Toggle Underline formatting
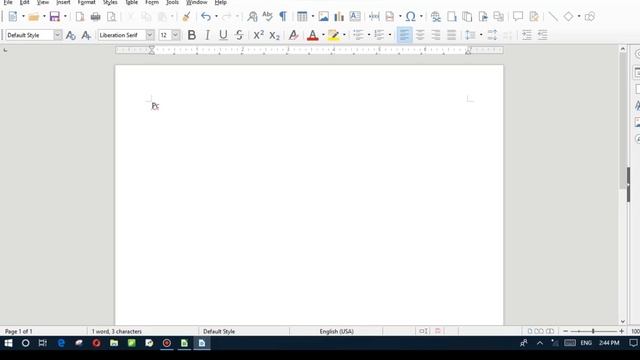 (x=223, y=35)
